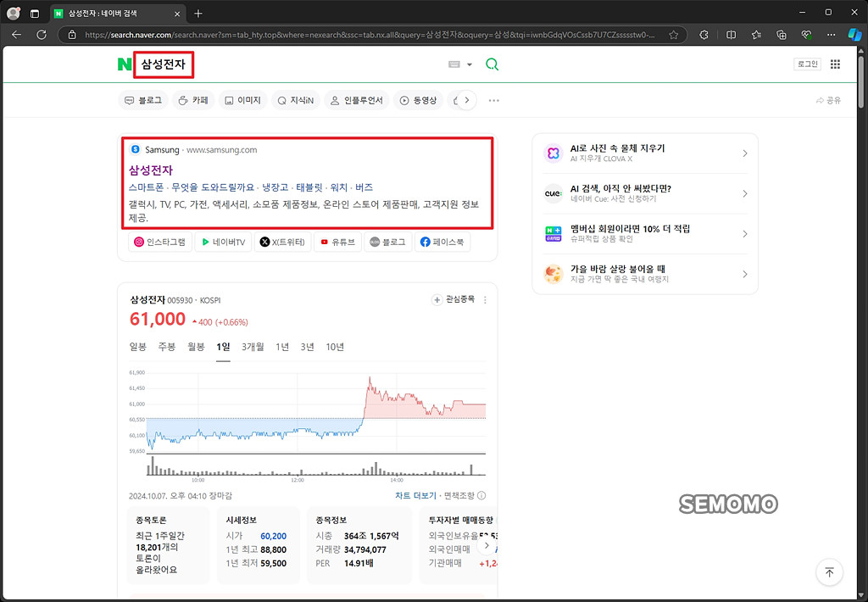Open the 종목토론 card
The height and width of the screenshot is (602, 868).
(169, 545)
